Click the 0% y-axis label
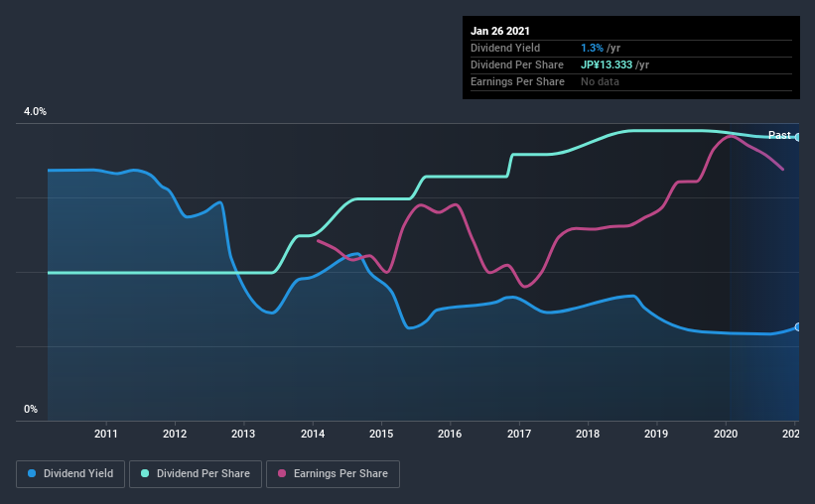Viewport: 815px width, 504px height. 31,410
